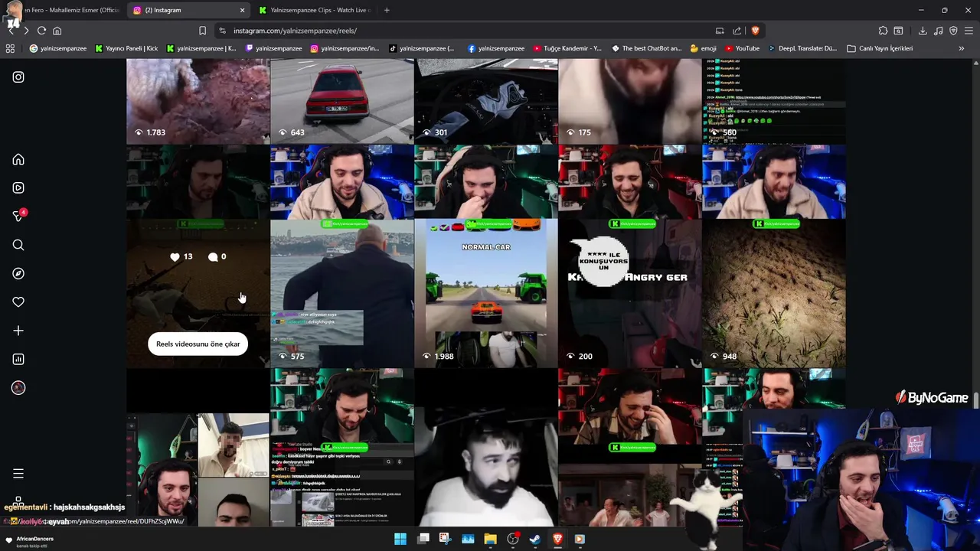Toggle the browser sidebar panel icon
The width and height of the screenshot is (980, 551).
pos(898,31)
